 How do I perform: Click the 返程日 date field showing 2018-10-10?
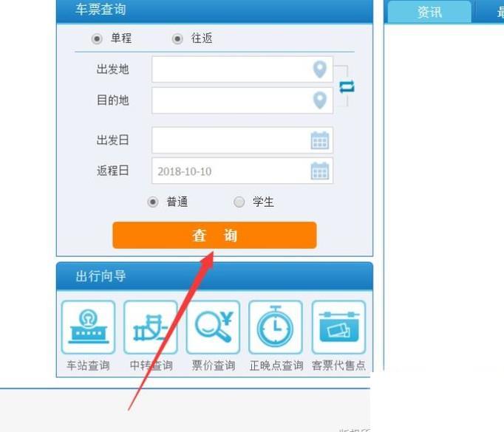[242, 171]
